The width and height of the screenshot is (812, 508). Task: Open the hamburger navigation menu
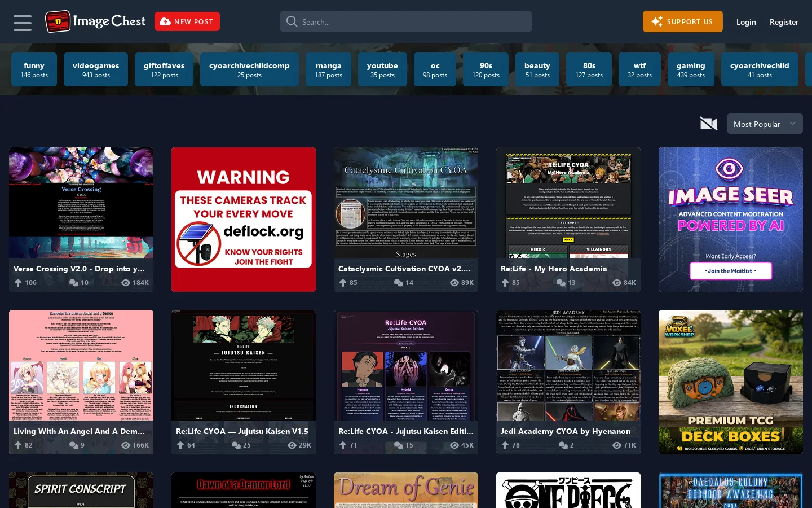coord(23,23)
